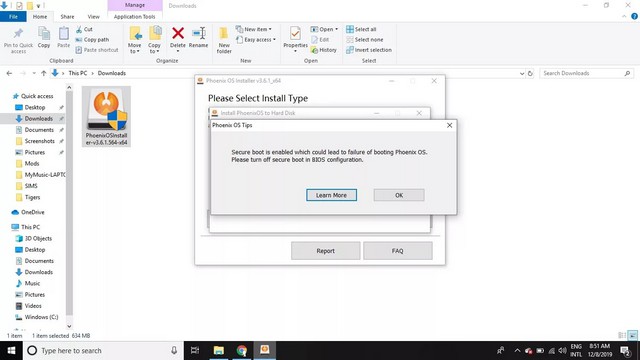Click Select none in the ribbon
Image resolution: width=640 pixels, height=360 pixels.
(364, 40)
